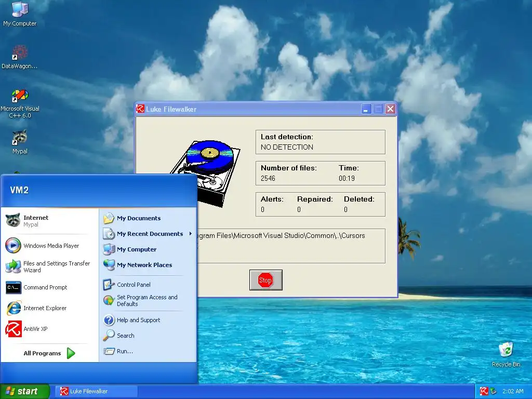Close the Luke Filewalker window
532x399 pixels.
pyautogui.click(x=391, y=109)
